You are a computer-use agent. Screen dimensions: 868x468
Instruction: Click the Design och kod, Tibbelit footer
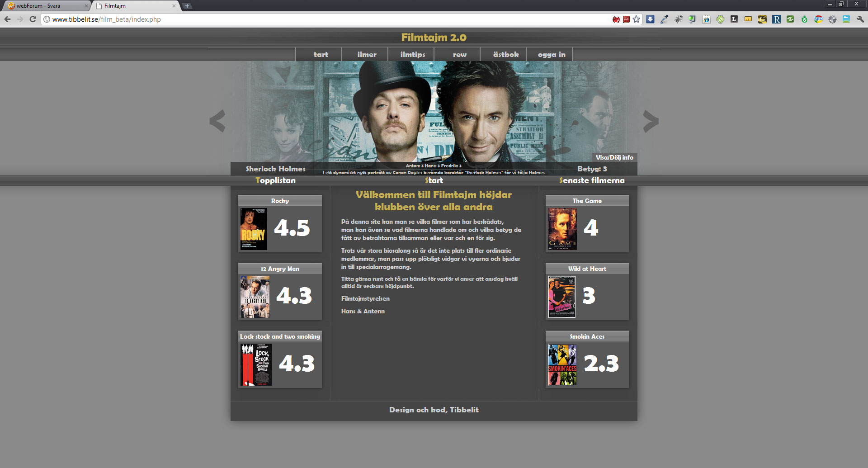point(434,410)
